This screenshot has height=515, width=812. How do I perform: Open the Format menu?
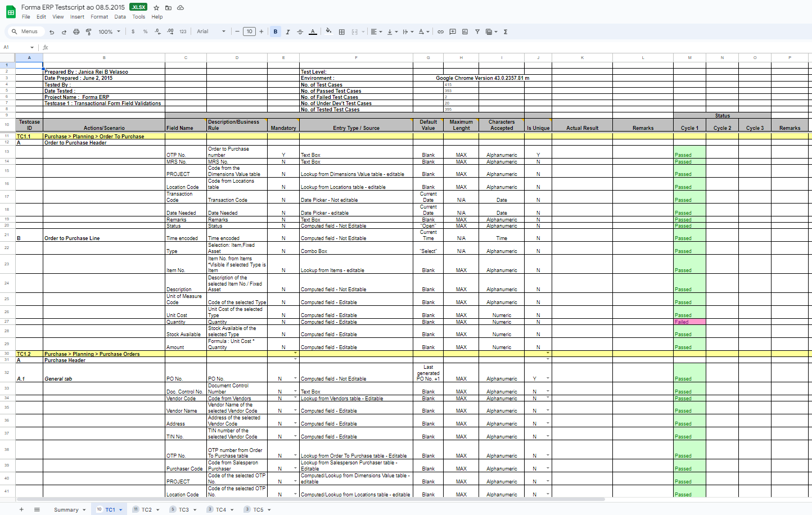point(99,17)
